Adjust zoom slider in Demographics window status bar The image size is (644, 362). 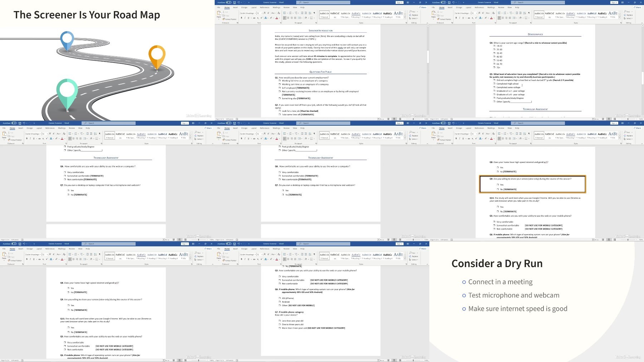628,119
